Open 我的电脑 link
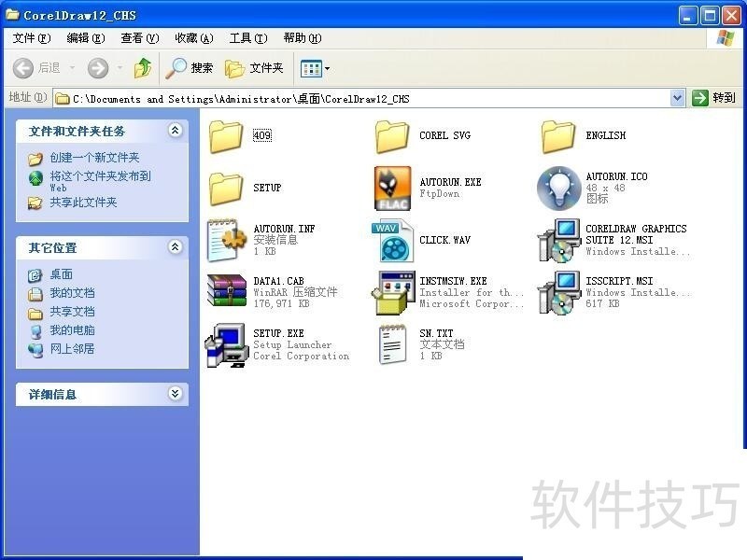Viewport: 747px width, 560px height. point(73,330)
